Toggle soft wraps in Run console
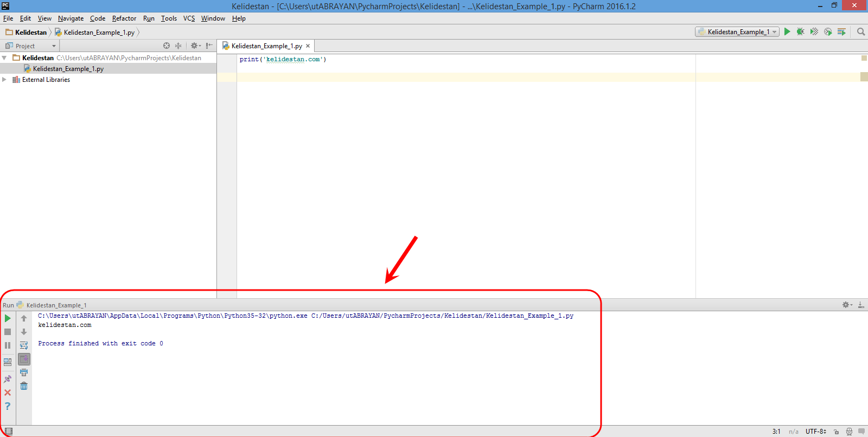This screenshot has width=868, height=437. coord(24,345)
